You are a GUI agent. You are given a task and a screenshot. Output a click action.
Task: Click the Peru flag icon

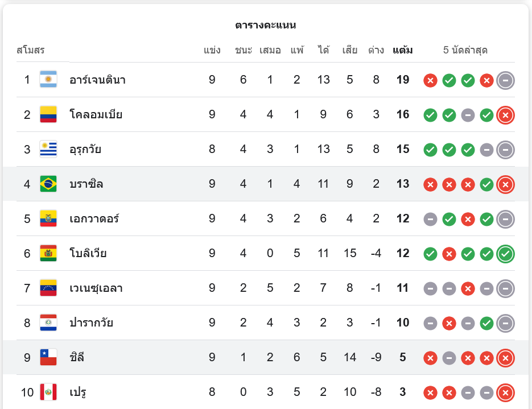[x=48, y=392]
